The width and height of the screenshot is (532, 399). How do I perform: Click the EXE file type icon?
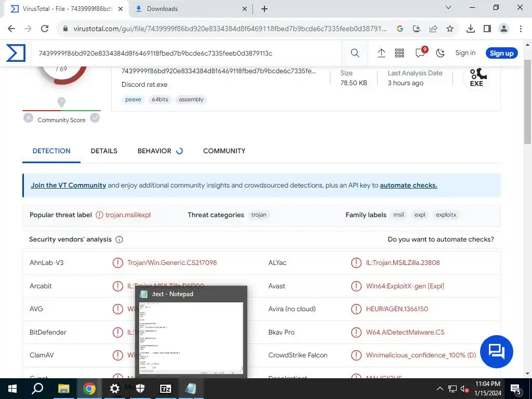(x=476, y=77)
